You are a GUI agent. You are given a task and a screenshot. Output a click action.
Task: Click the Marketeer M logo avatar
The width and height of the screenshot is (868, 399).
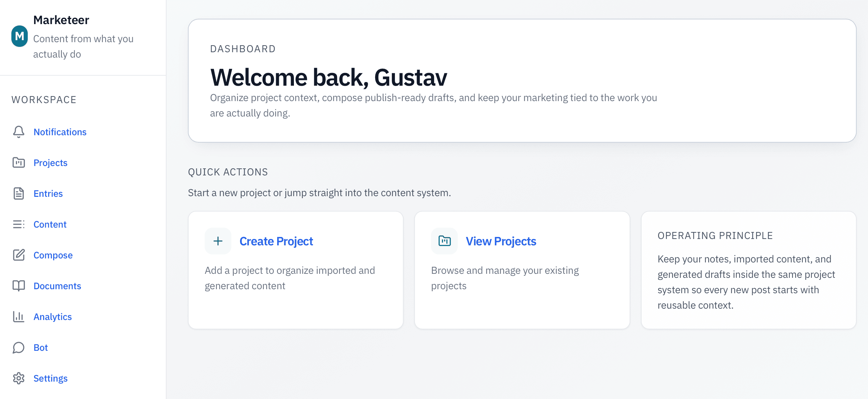point(19,36)
